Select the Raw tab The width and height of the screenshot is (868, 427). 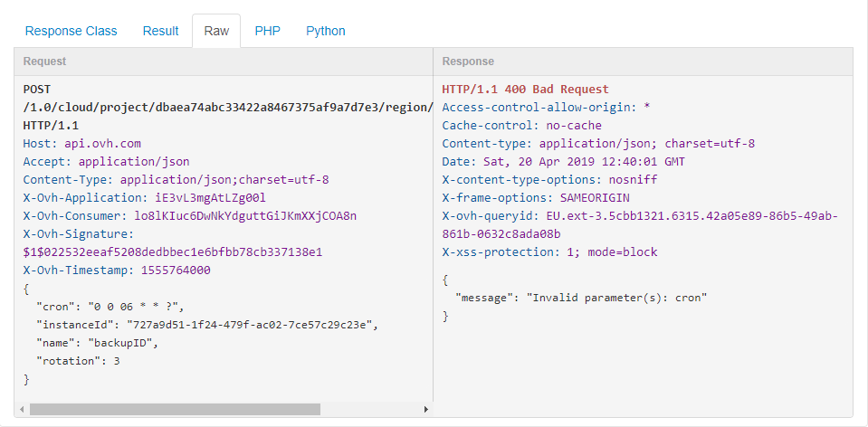[216, 31]
